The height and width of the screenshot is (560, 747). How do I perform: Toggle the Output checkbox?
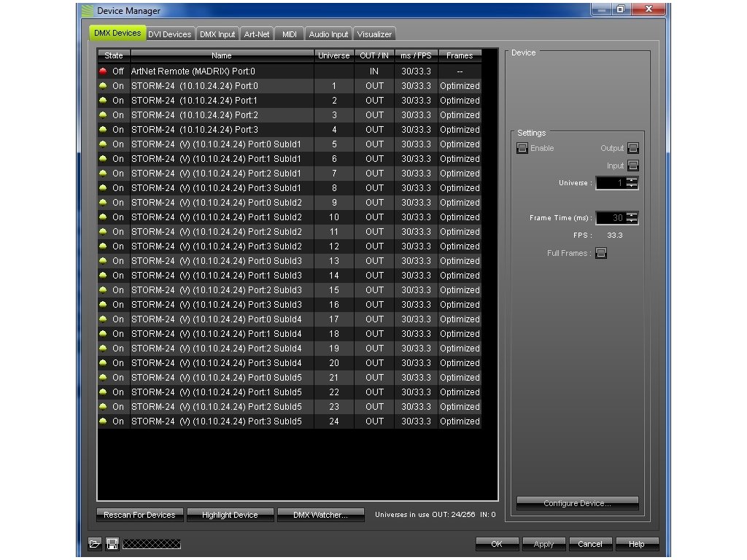tap(632, 148)
